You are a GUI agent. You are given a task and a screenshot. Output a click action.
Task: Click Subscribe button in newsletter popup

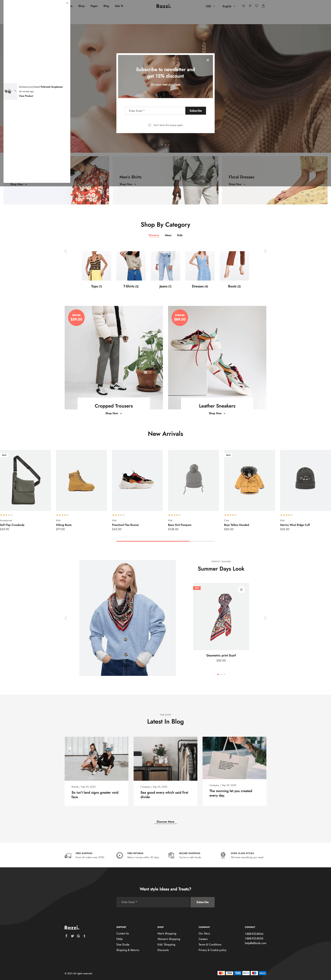tap(196, 111)
